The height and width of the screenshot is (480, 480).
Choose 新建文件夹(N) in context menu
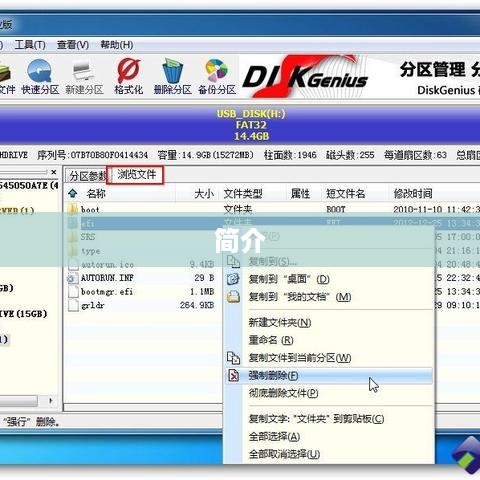[x=329, y=322]
